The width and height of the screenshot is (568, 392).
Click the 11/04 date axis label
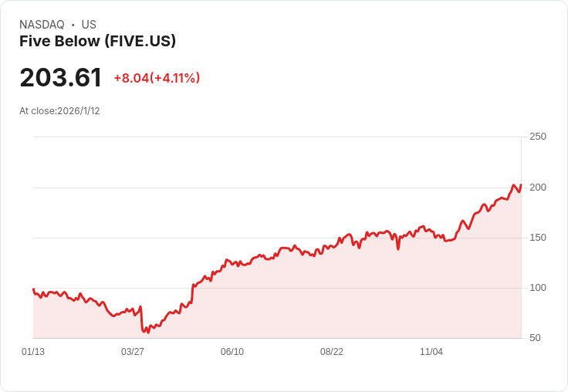pos(431,352)
